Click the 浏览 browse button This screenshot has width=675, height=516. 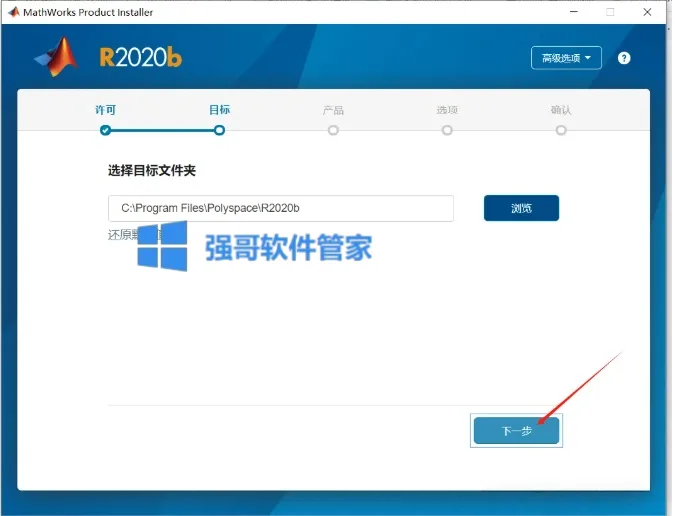coord(521,208)
